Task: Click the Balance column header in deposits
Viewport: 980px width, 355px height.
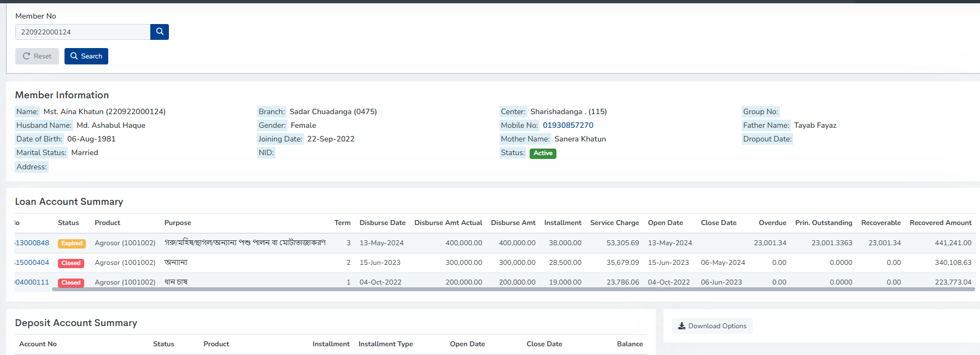Action: click(630, 344)
